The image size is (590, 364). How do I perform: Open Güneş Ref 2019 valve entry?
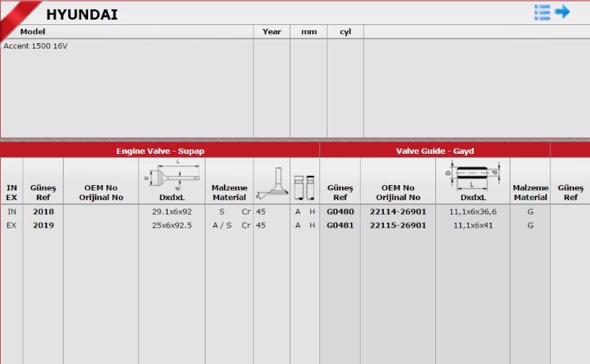click(43, 225)
